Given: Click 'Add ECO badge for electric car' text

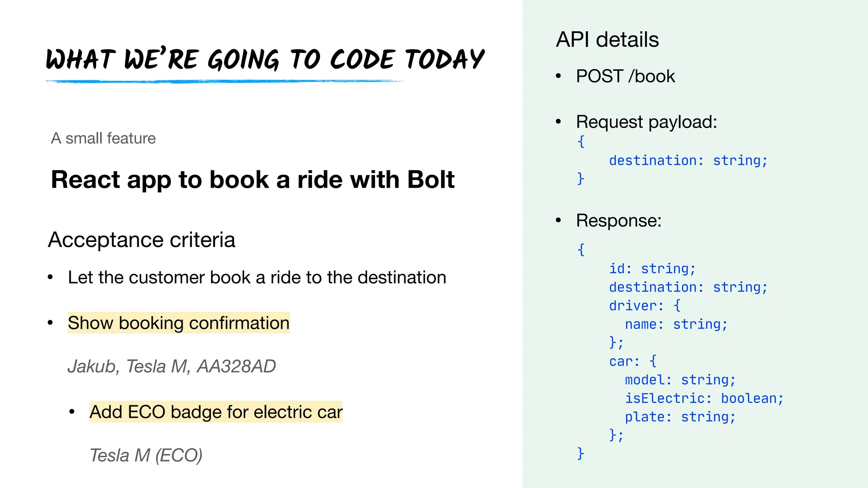Looking at the screenshot, I should 216,412.
